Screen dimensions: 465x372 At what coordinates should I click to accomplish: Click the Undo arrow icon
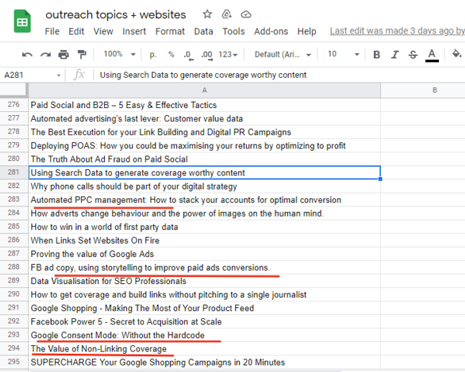(27, 54)
